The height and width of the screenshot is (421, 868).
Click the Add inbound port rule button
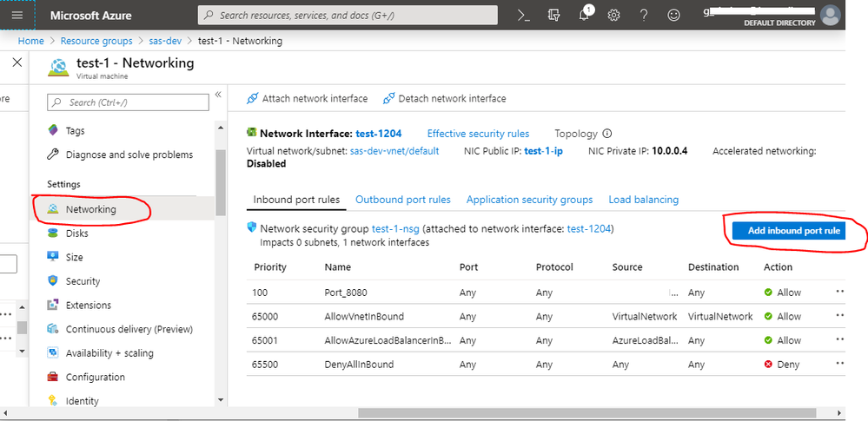[792, 231]
